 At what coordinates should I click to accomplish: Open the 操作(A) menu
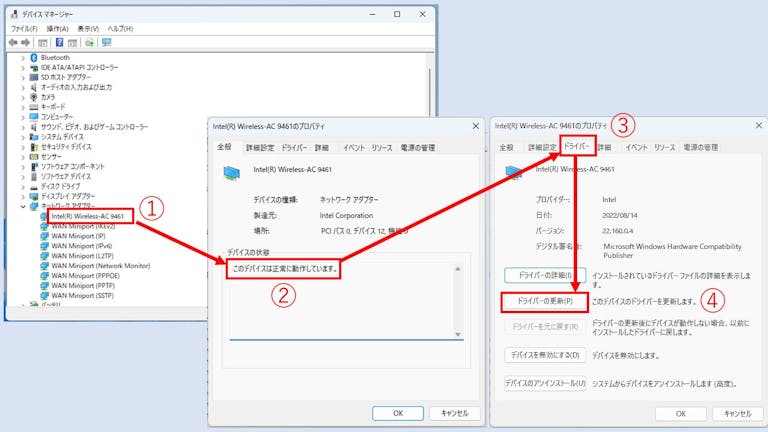pos(57,29)
